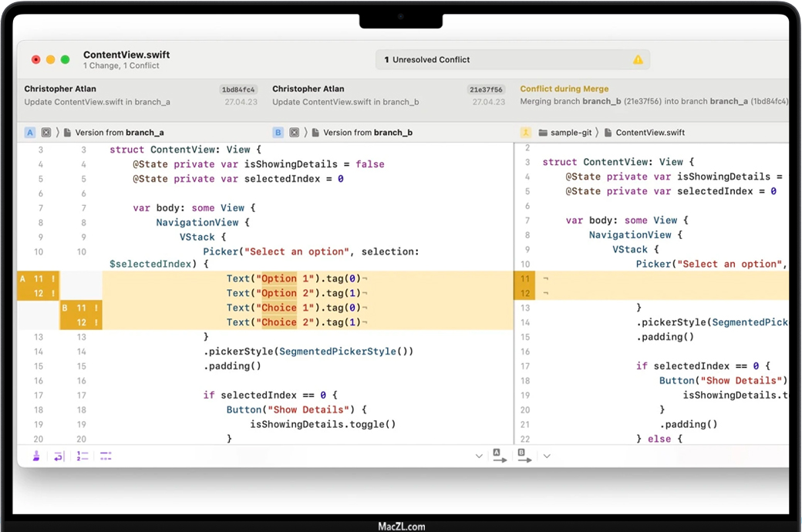
Task: Click the brush icon in the bottom toolbar
Action: pyautogui.click(x=36, y=456)
